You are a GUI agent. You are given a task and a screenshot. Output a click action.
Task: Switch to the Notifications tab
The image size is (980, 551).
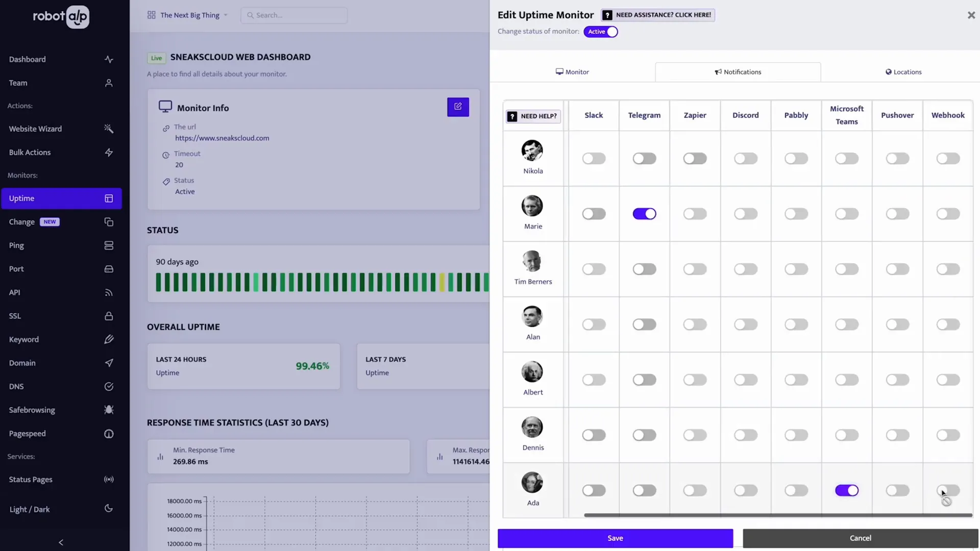coord(738,72)
